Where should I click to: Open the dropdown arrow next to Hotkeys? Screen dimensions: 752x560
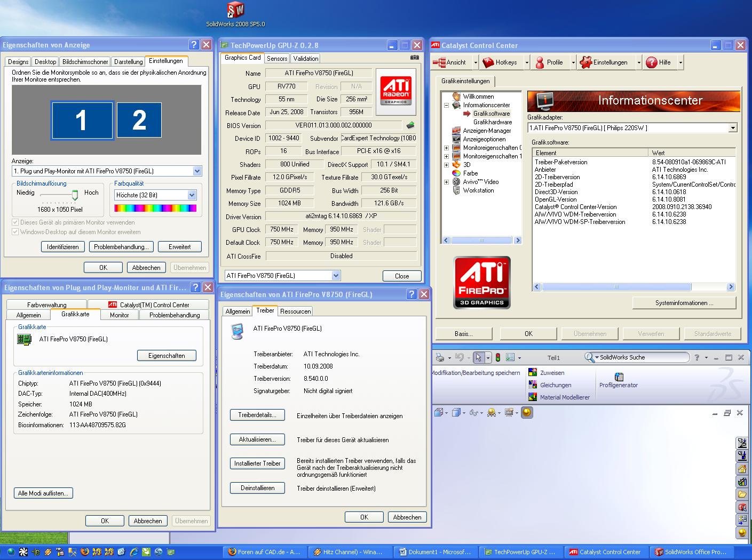click(x=526, y=62)
